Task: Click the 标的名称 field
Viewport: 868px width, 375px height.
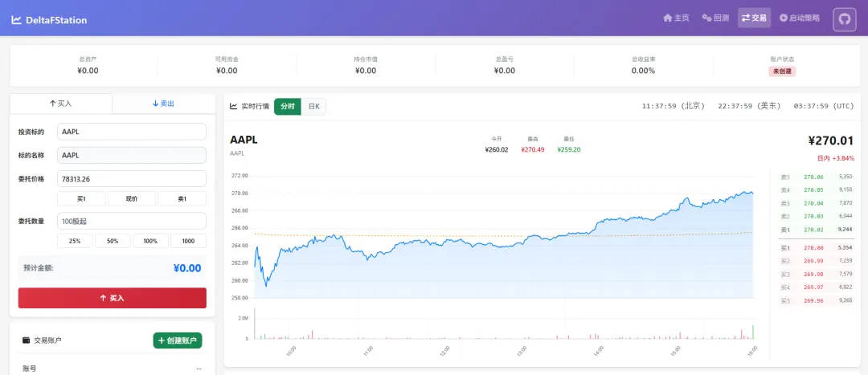Action: [132, 156]
